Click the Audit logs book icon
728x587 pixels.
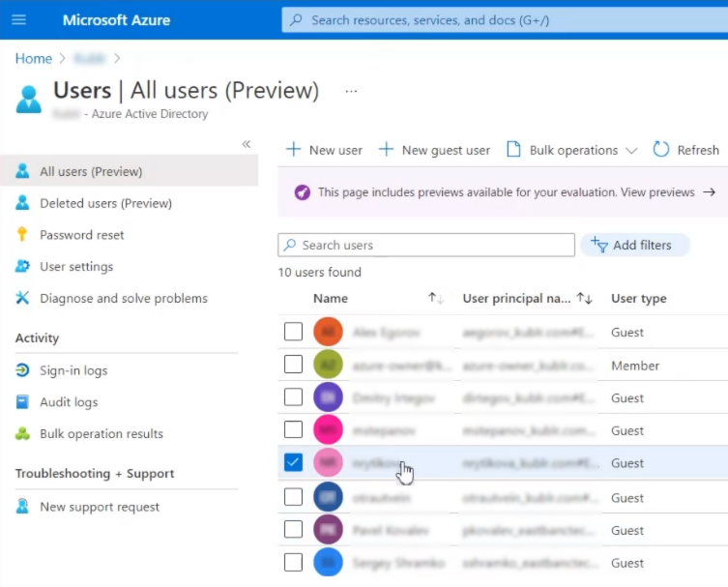pyautogui.click(x=22, y=401)
